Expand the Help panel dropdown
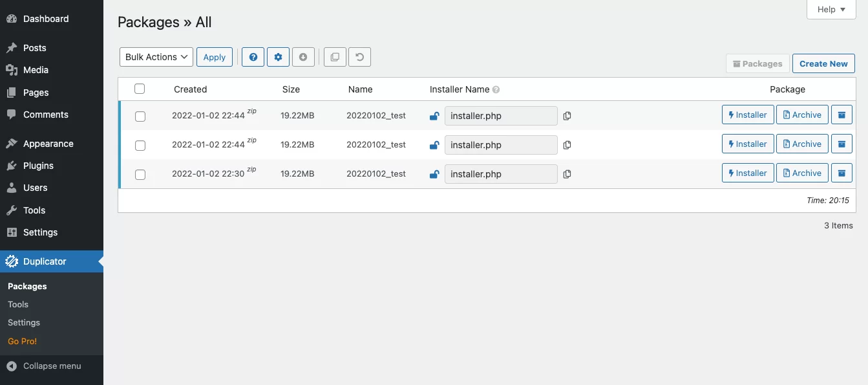The width and height of the screenshot is (868, 385). (831, 10)
